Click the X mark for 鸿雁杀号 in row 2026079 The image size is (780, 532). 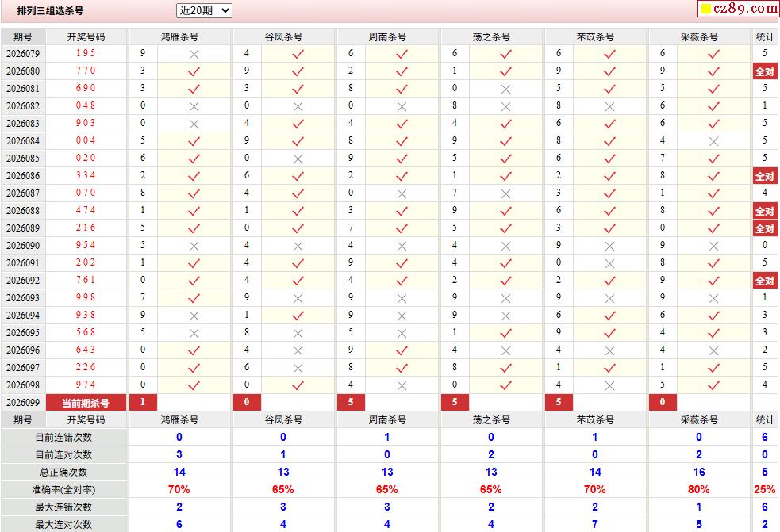(194, 54)
